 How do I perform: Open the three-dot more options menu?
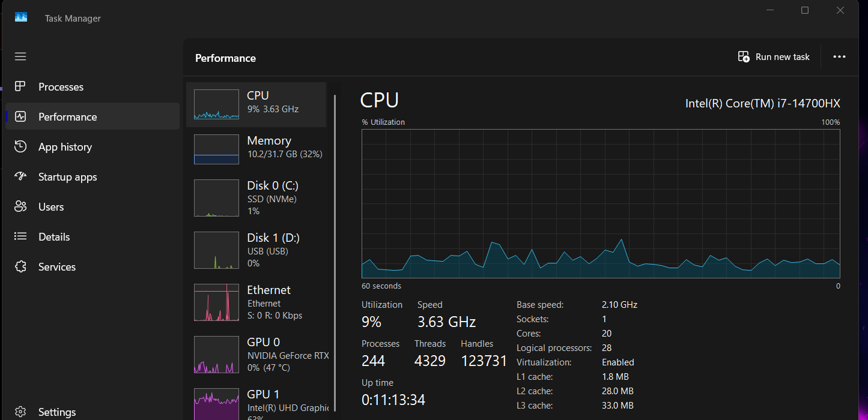(x=839, y=57)
